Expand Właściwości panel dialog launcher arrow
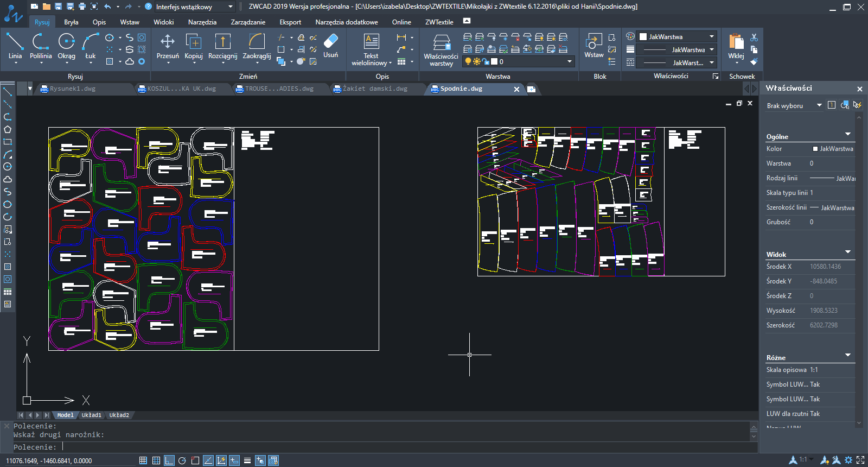The image size is (868, 467). (x=716, y=77)
